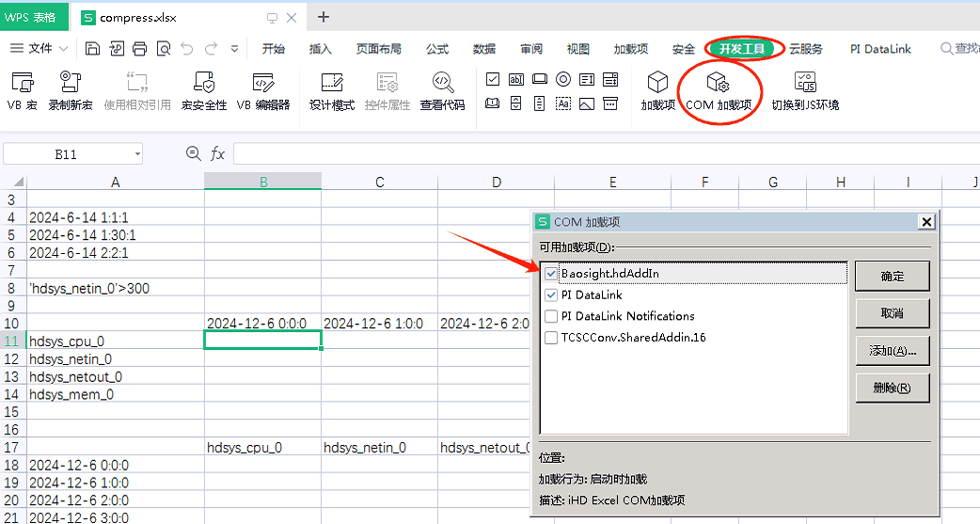Open the PI DataLink tab
980x524 pixels.
coord(880,48)
